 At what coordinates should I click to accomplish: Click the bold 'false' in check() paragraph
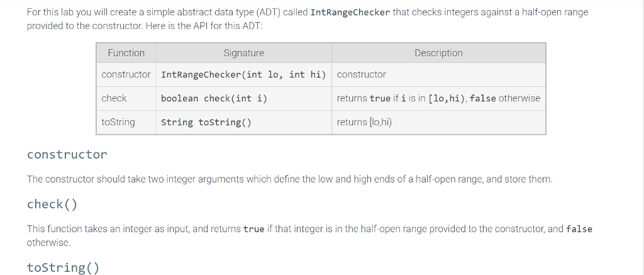tap(579, 229)
